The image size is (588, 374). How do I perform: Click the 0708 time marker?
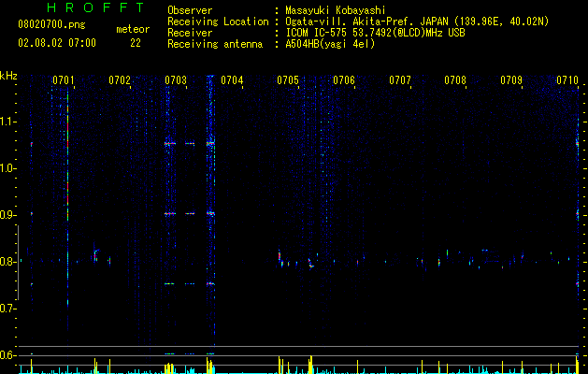tap(455, 80)
